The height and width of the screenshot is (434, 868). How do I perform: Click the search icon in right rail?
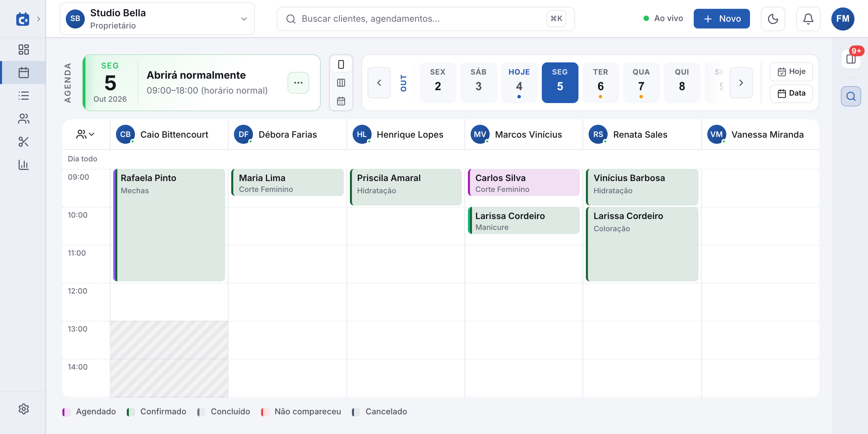point(851,96)
